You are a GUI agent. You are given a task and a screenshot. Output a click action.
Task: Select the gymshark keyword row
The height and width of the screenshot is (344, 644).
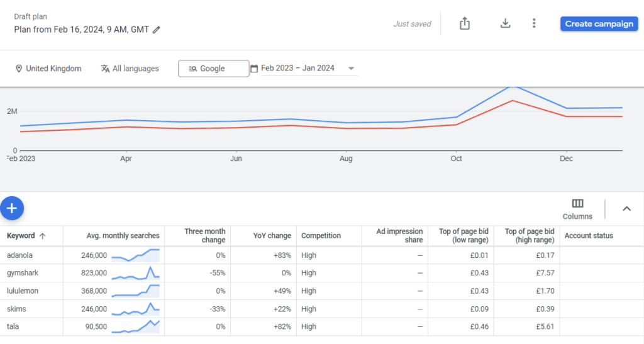pos(22,273)
